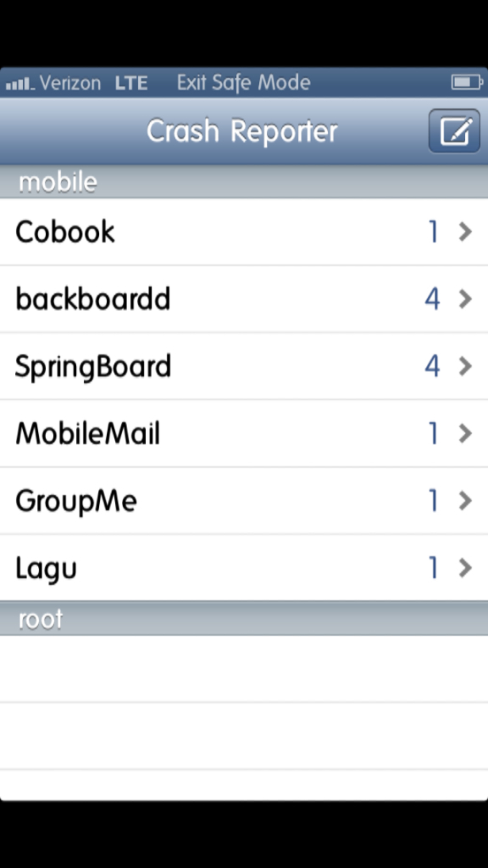Open the Lagu crash log
The width and height of the screenshot is (488, 868).
click(244, 567)
